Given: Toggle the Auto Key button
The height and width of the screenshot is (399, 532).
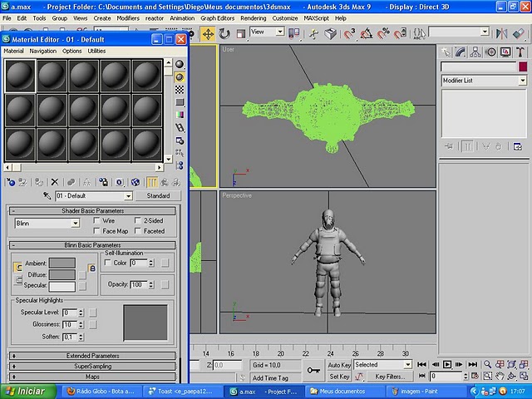Looking at the screenshot, I should (x=339, y=365).
